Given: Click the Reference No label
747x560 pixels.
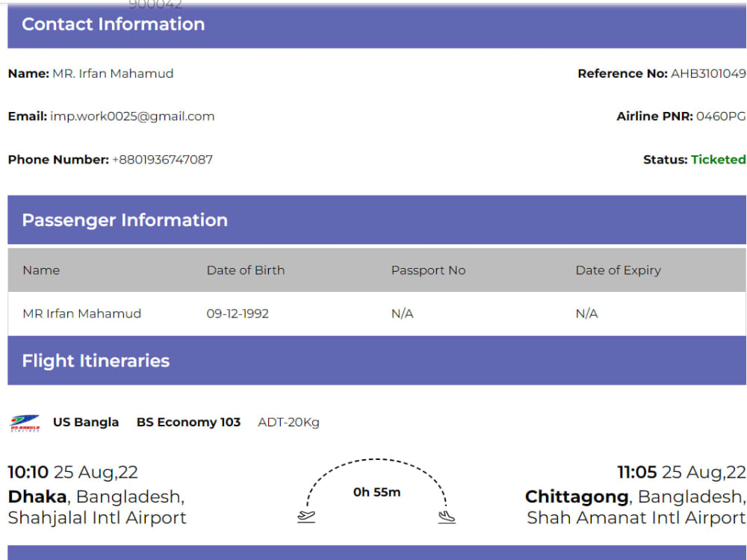Looking at the screenshot, I should 623,73.
